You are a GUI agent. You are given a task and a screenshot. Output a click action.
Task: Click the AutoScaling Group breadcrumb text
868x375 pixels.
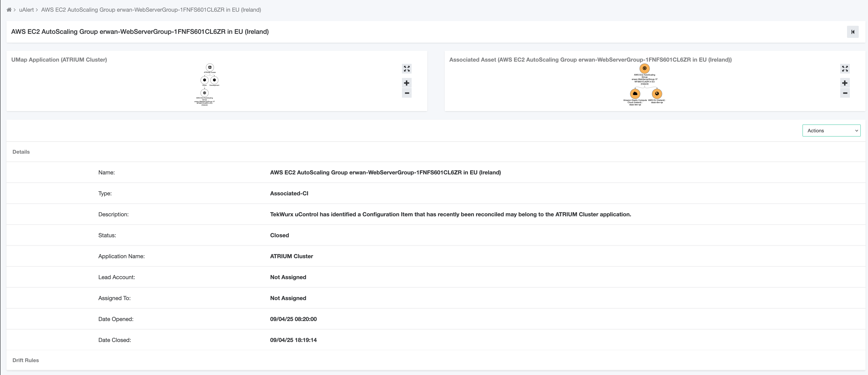point(151,10)
